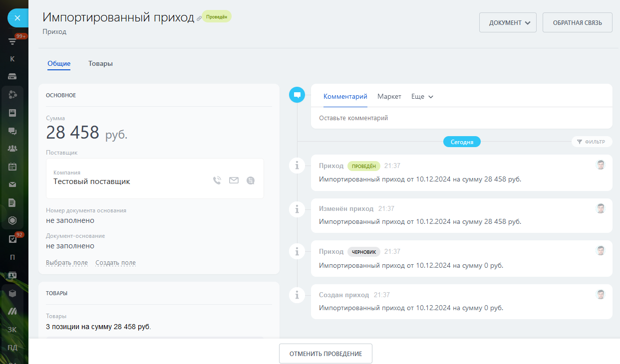
Task: Open the inventory cube icon in sidebar
Action: point(12,293)
